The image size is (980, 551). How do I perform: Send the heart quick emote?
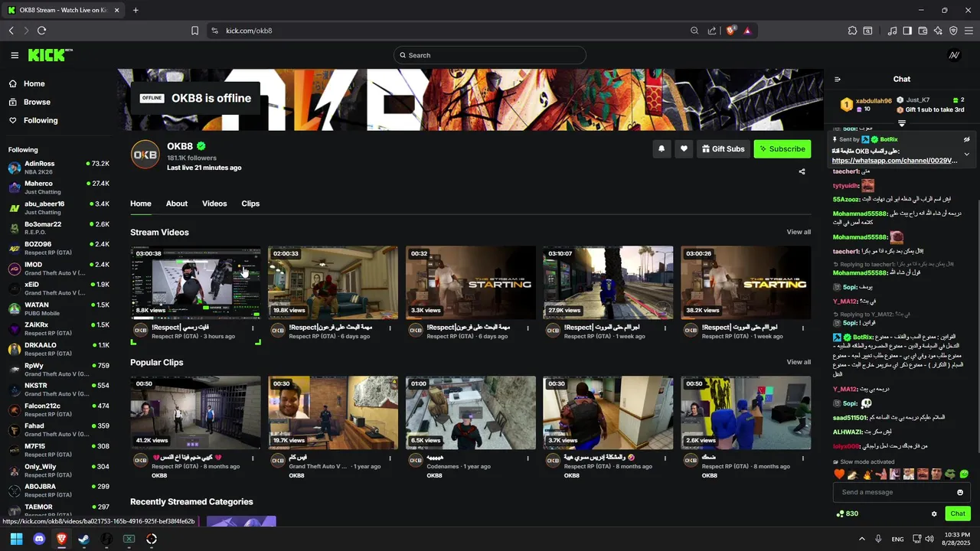pos(839,474)
